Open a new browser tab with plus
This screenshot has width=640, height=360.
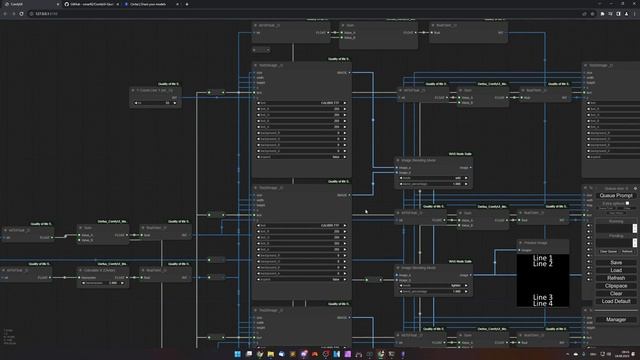pos(187,4)
